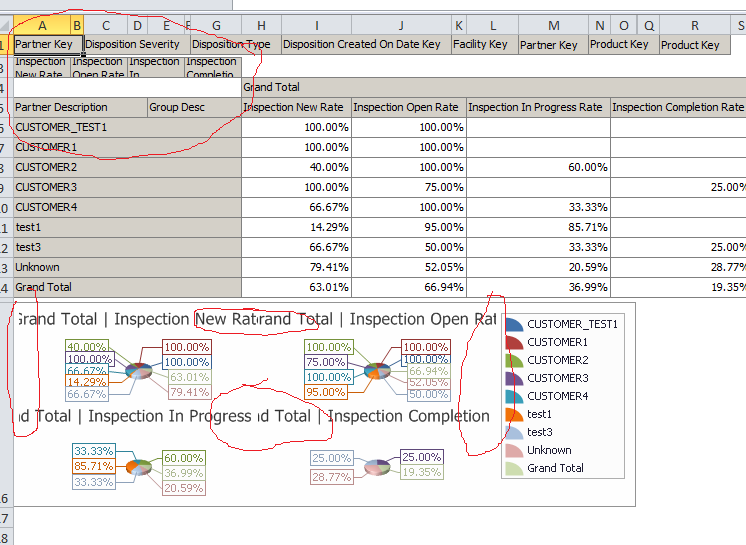Select the pie under Inspection Open Rate title
746x545 pixels.
pos(377,370)
